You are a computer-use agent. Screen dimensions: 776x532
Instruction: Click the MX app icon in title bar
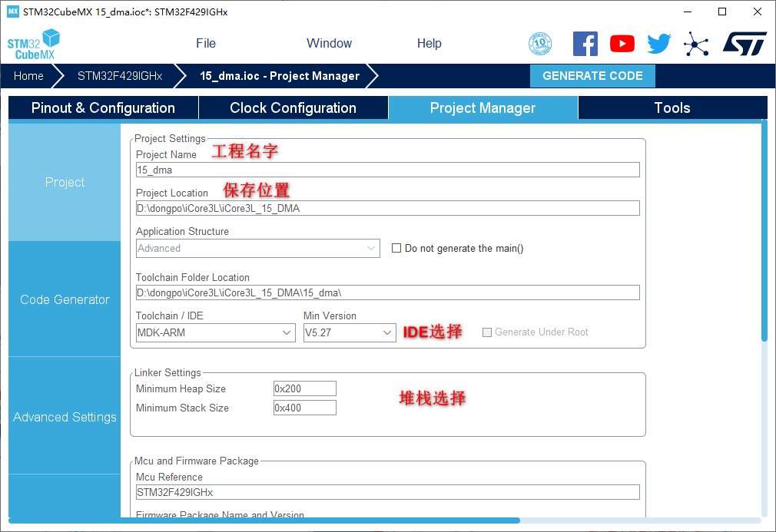[12, 12]
